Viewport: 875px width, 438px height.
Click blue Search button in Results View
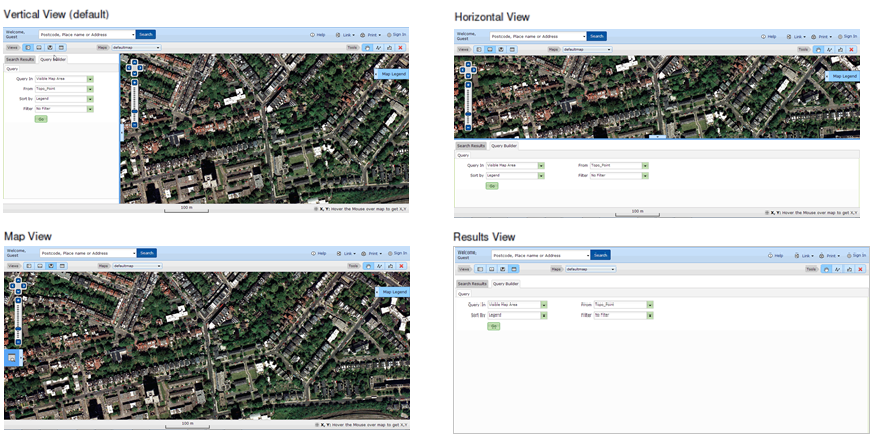click(600, 255)
